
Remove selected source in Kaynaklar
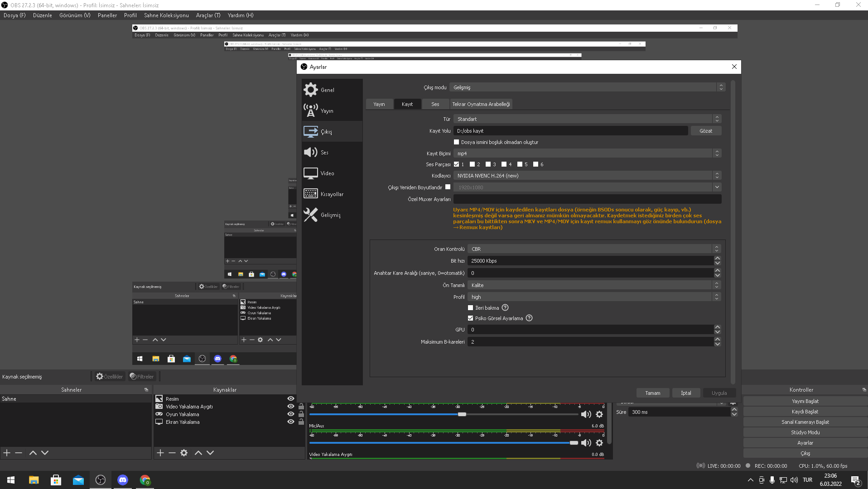(172, 452)
